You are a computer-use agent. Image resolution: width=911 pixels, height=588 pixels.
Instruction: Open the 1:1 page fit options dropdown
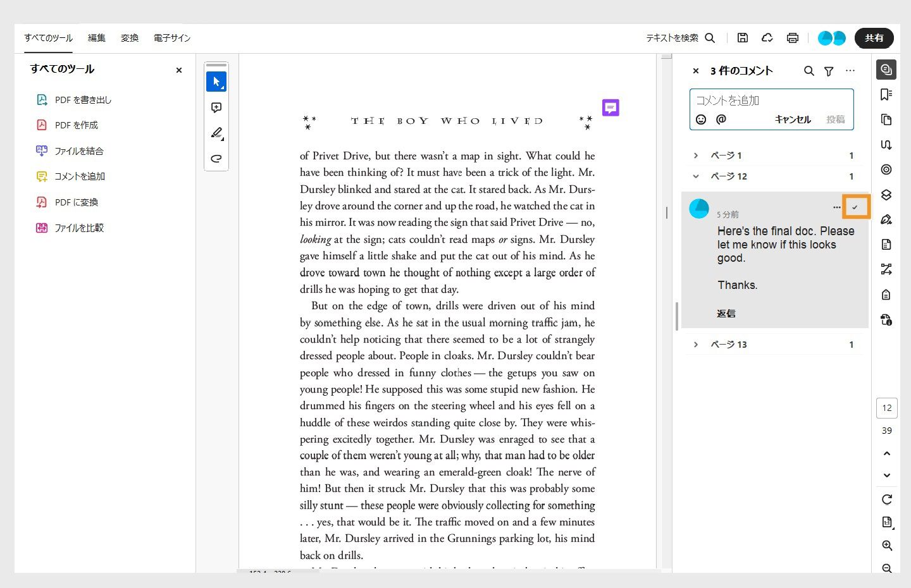(887, 522)
